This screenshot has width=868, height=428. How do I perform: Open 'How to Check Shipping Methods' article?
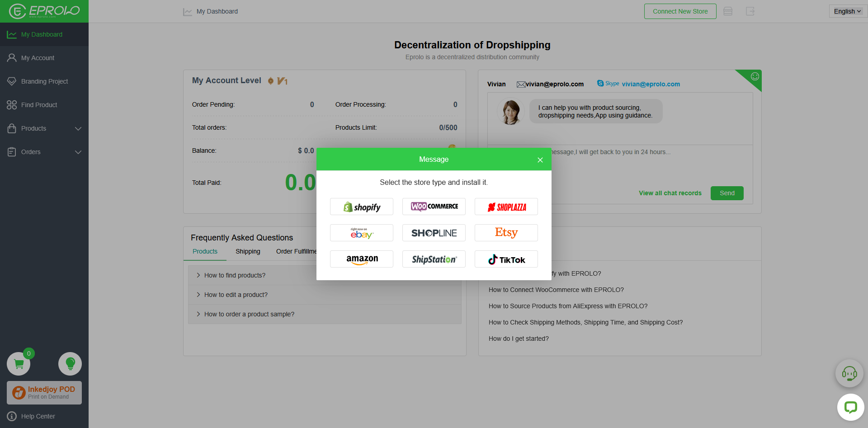click(x=585, y=322)
